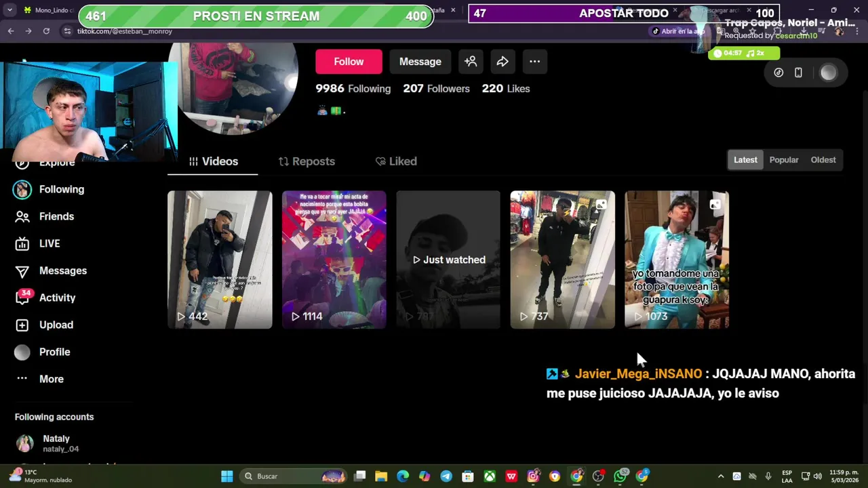Open the Just watched video
The height and width of the screenshot is (488, 868).
448,260
